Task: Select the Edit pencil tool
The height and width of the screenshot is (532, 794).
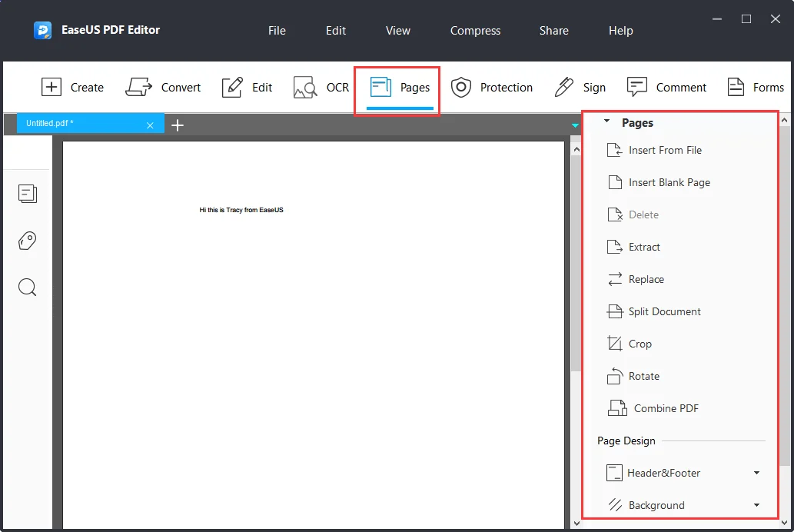Action: pos(247,87)
